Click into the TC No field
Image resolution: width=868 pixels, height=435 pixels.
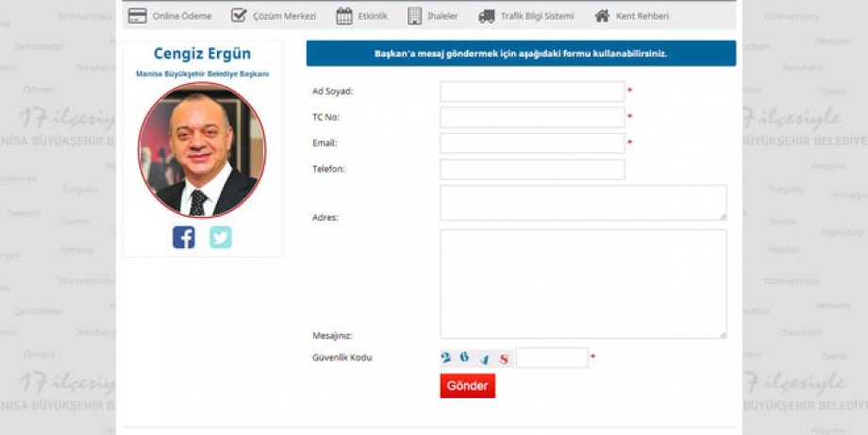532,118
